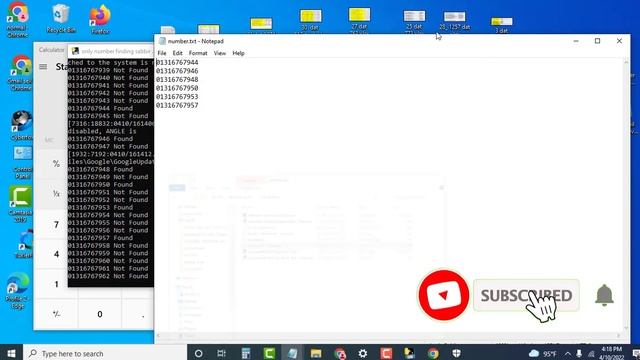Viewport: 640px width, 360px height.
Task: Click the 'Type here to search' box
Action: coord(105,353)
